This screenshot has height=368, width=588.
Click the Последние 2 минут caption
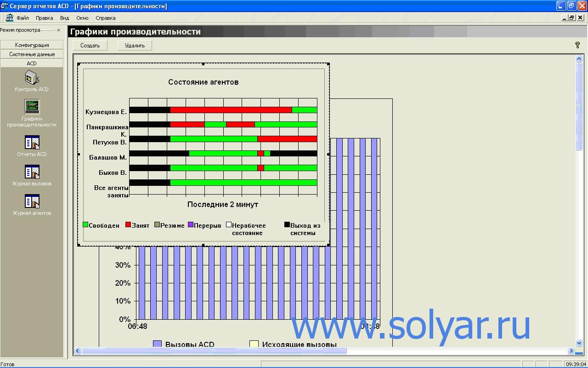222,204
